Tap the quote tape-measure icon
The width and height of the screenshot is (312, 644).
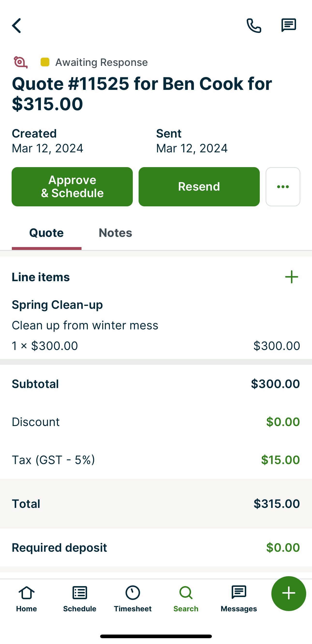(x=21, y=62)
